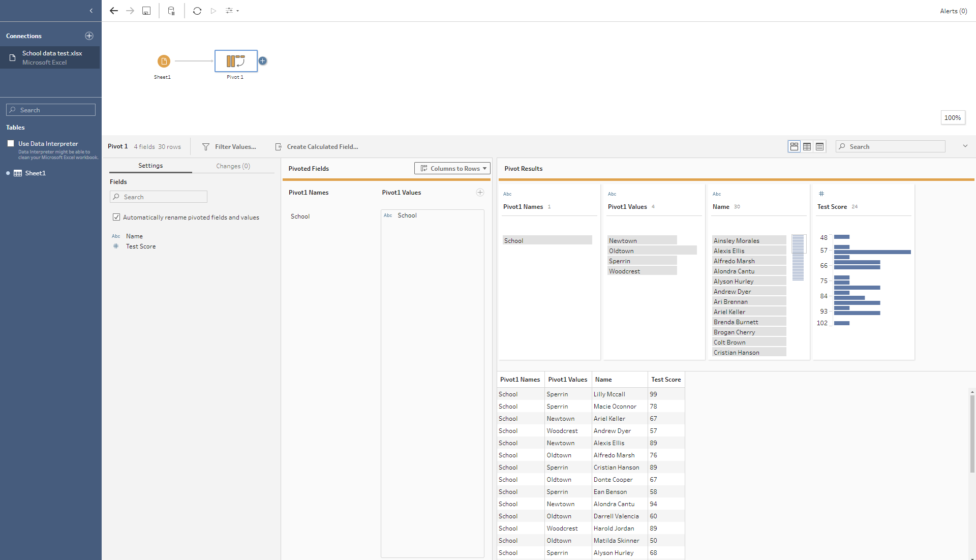Collapse the Connections pane with the chevron
This screenshot has width=976, height=560.
pos(91,11)
